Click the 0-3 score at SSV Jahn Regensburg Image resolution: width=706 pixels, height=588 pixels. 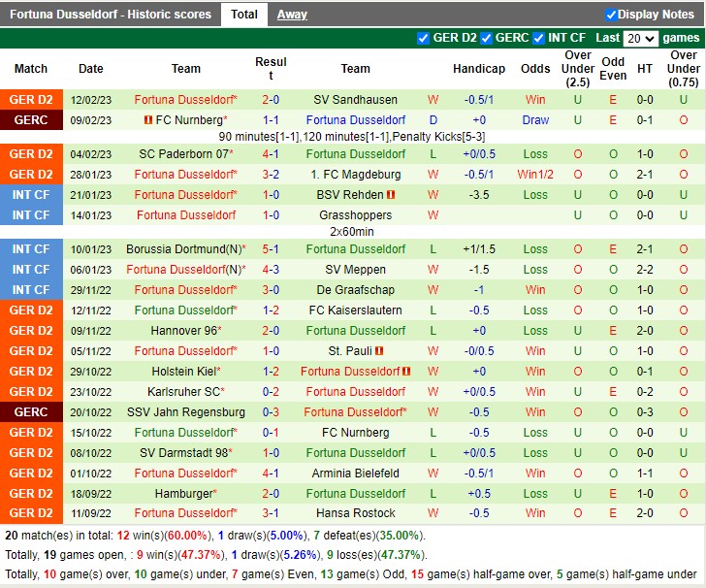271,411
